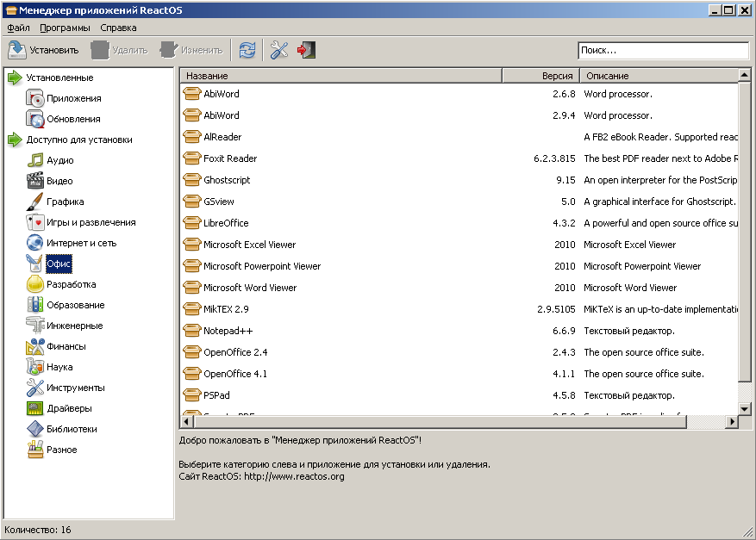Click the Поиск search field
The height and width of the screenshot is (540, 756).
tap(663, 50)
